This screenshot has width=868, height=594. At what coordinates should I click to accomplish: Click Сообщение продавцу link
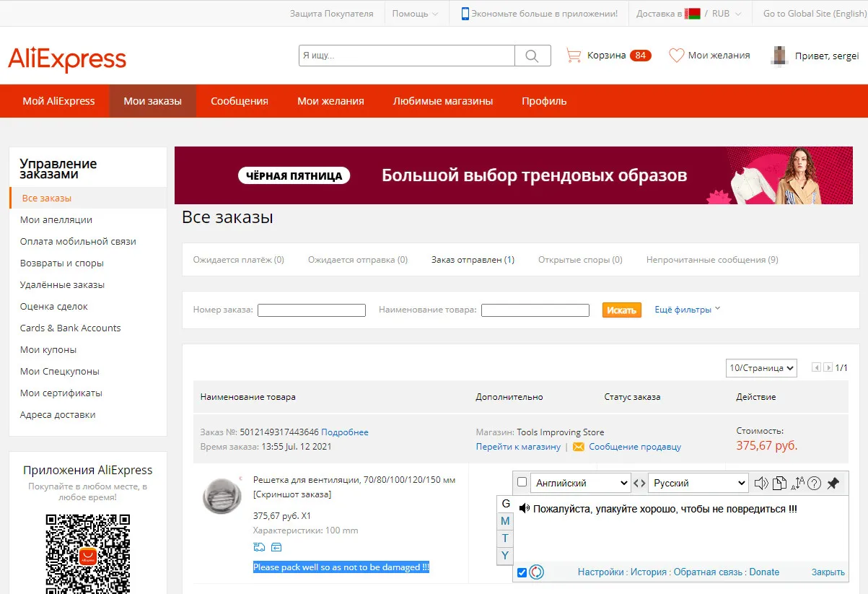pos(635,447)
